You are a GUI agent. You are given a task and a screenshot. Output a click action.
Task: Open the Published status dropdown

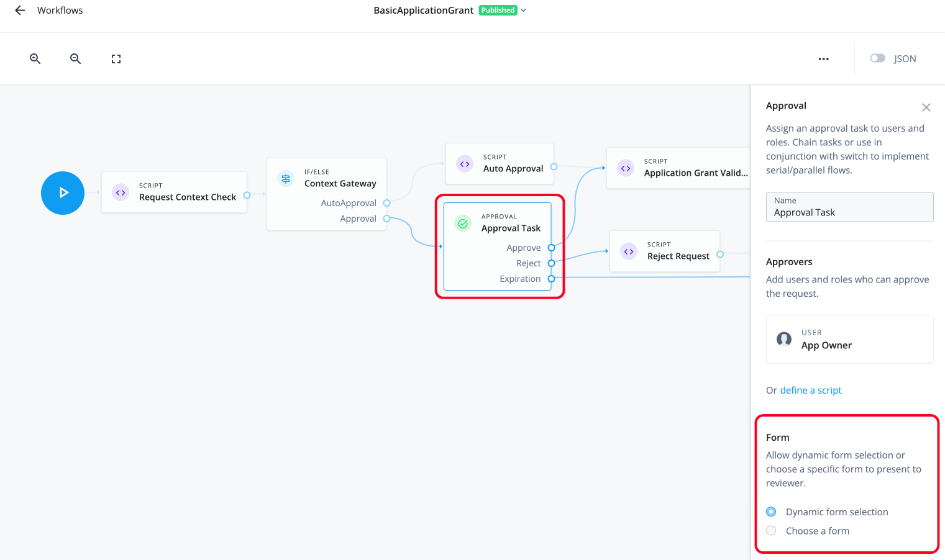(523, 10)
